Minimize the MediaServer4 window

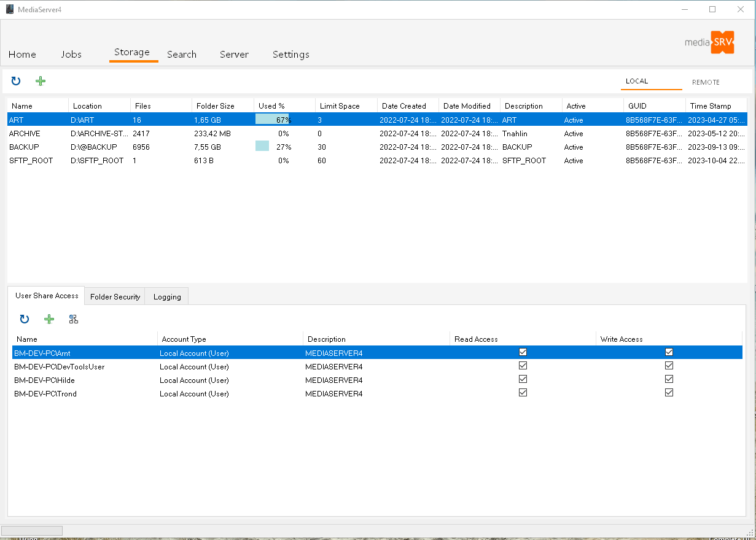click(x=685, y=9)
